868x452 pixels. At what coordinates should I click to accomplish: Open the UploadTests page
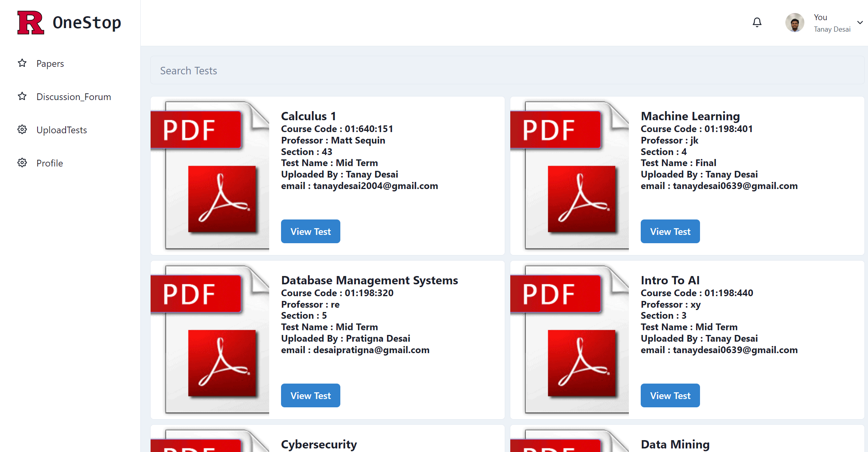tap(62, 130)
